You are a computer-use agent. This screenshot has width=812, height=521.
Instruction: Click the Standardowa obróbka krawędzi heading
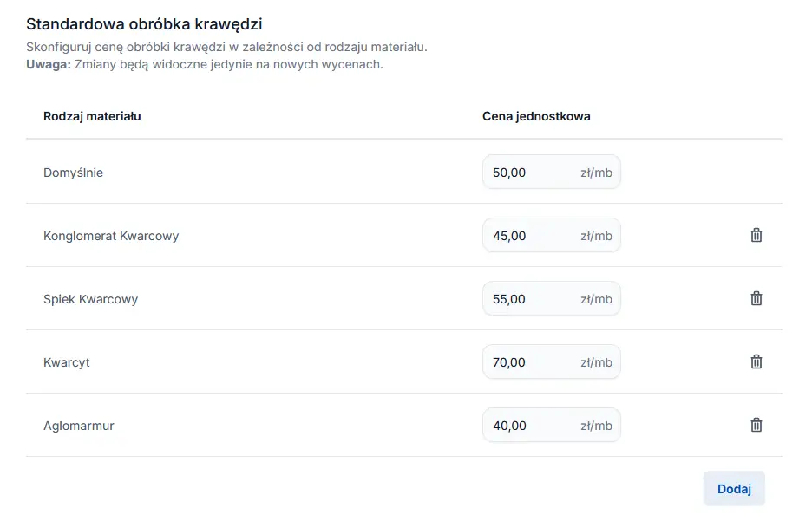click(x=144, y=24)
